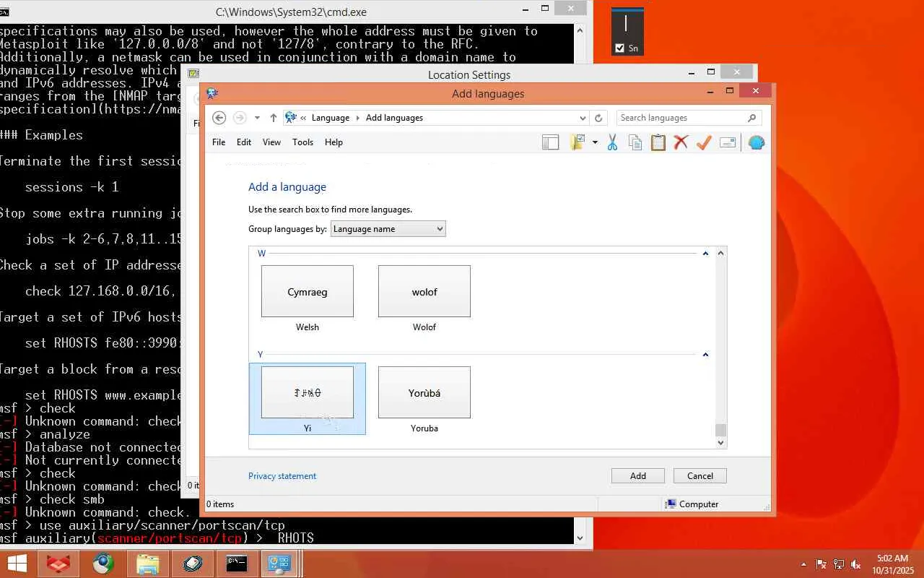Click Computer in the status bar

692,504
